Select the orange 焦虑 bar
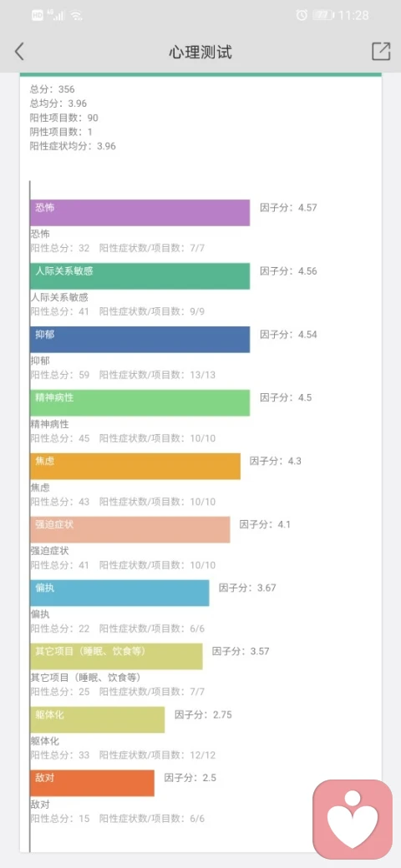The width and height of the screenshot is (401, 868). point(135,466)
